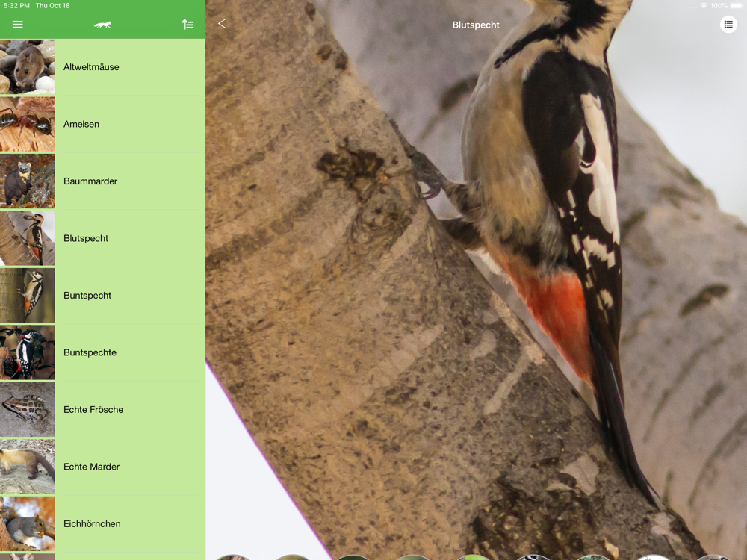
Task: Select Eichhörnchen list entry
Action: tap(102, 524)
